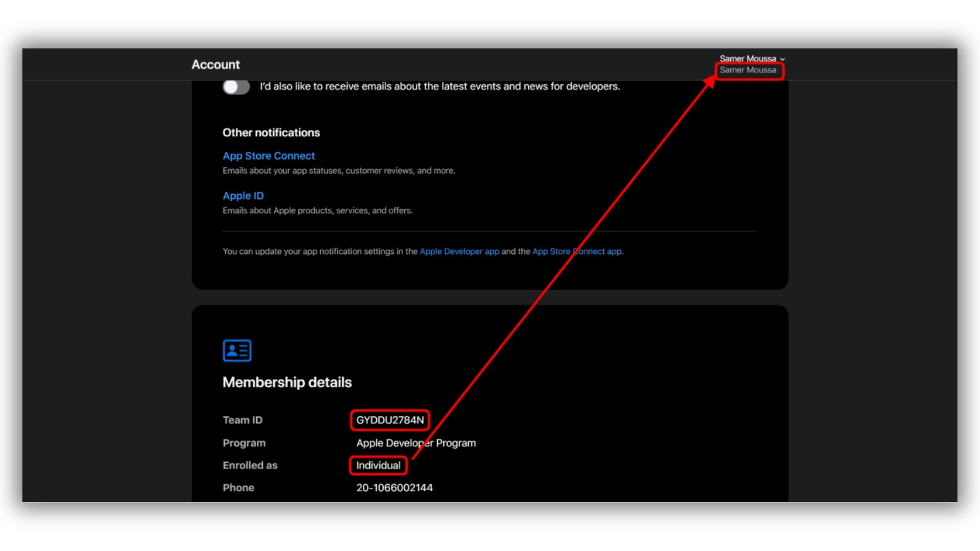Click the Account page title

tap(215, 64)
